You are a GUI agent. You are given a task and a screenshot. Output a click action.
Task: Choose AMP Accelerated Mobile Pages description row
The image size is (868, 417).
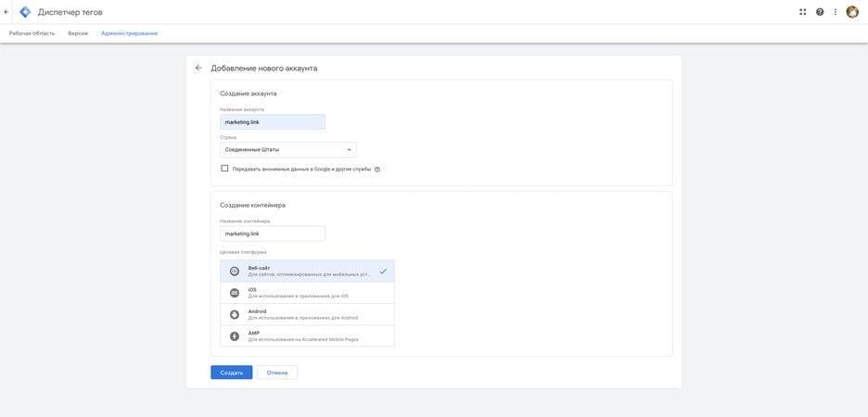pyautogui.click(x=307, y=336)
